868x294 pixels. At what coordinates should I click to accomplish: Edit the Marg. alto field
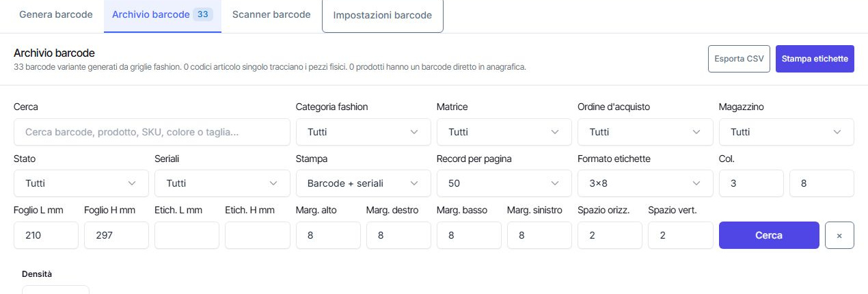coord(328,235)
